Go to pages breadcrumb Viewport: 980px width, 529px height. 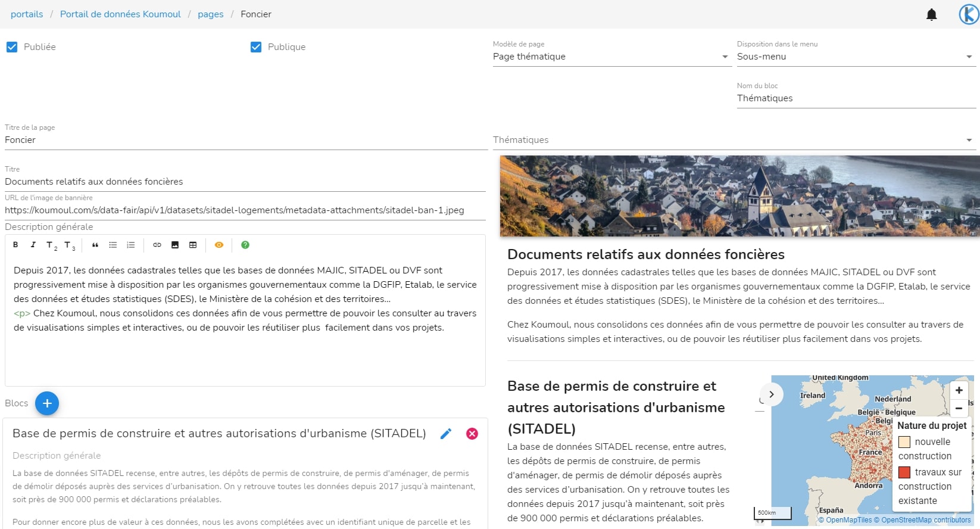(x=211, y=14)
